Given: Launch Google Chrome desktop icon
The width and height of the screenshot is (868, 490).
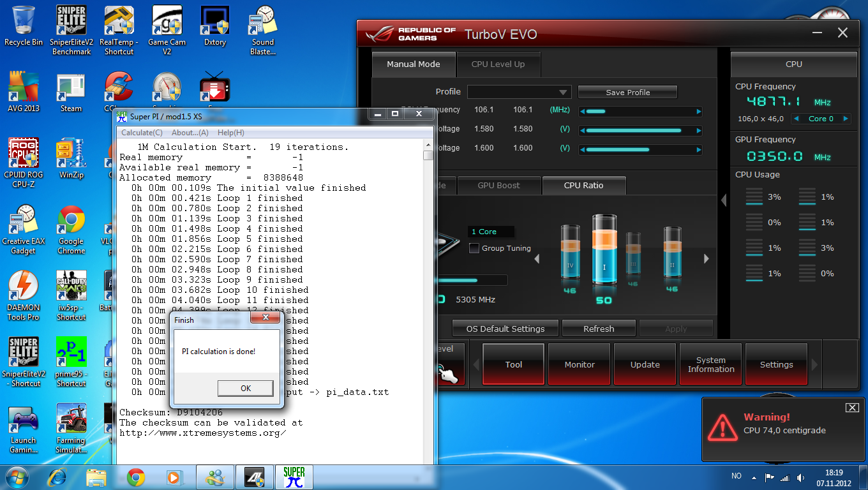Looking at the screenshot, I should point(71,230).
